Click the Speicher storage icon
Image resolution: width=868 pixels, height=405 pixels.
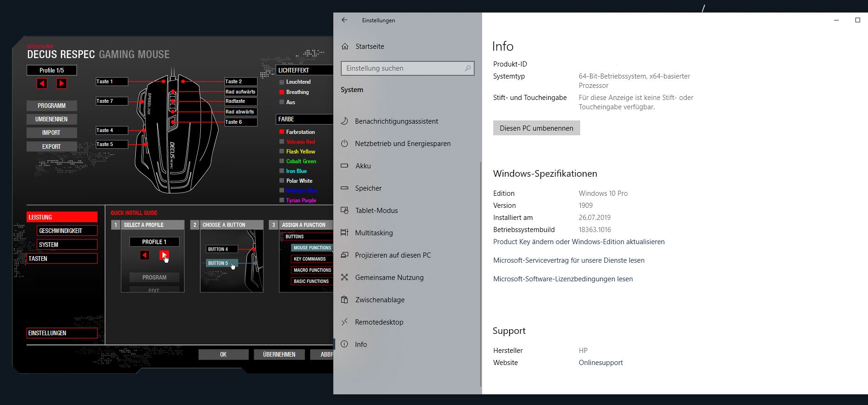click(345, 188)
